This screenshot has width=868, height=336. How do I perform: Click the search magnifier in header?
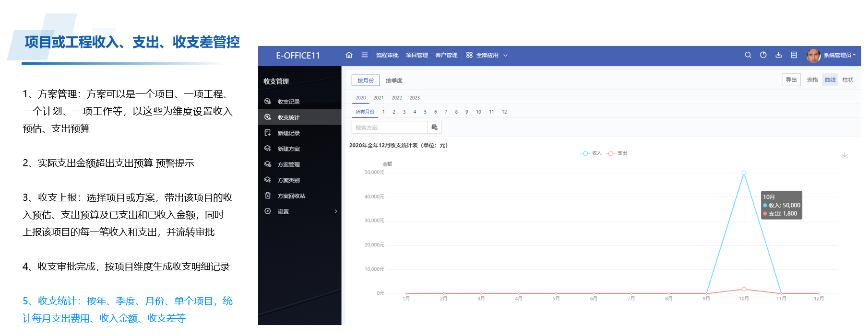(x=748, y=55)
